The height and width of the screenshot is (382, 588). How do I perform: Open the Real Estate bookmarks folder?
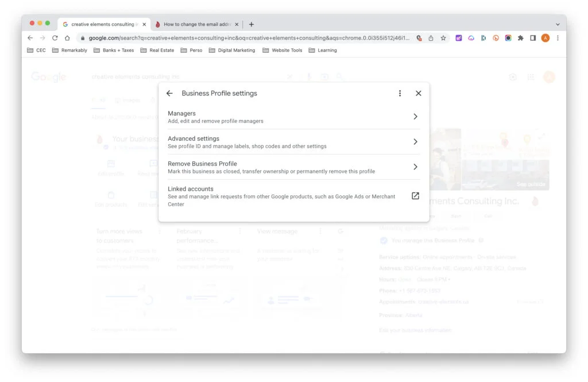(x=157, y=51)
